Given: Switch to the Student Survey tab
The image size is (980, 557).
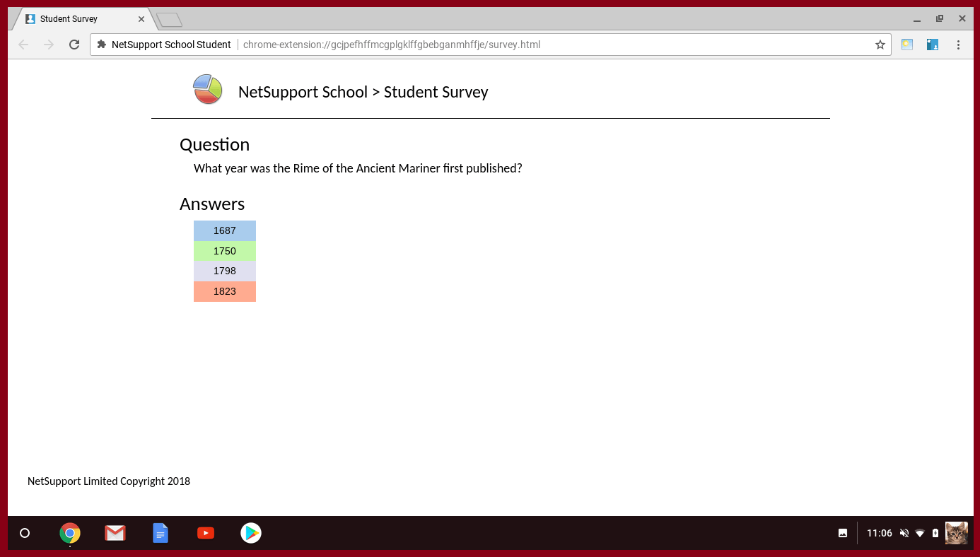Looking at the screenshot, I should 78,19.
